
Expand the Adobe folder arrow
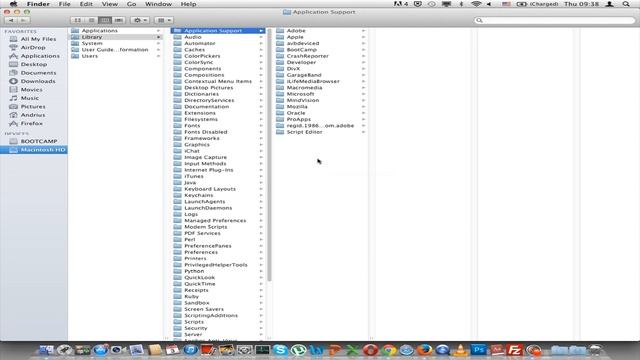(x=363, y=31)
